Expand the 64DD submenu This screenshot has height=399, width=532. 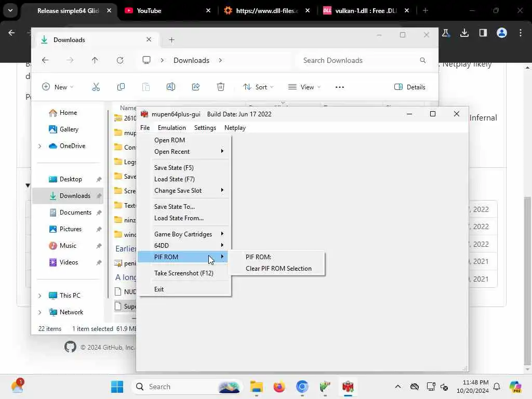click(185, 245)
